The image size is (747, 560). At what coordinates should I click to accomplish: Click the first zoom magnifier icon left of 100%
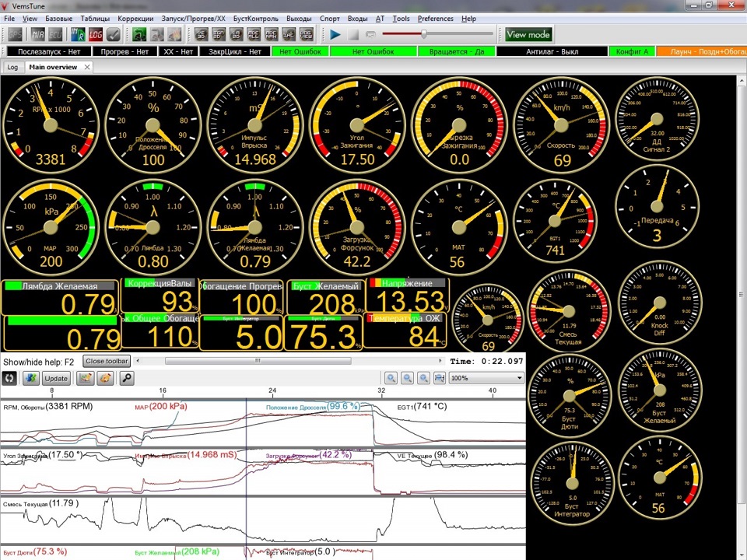pyautogui.click(x=391, y=378)
